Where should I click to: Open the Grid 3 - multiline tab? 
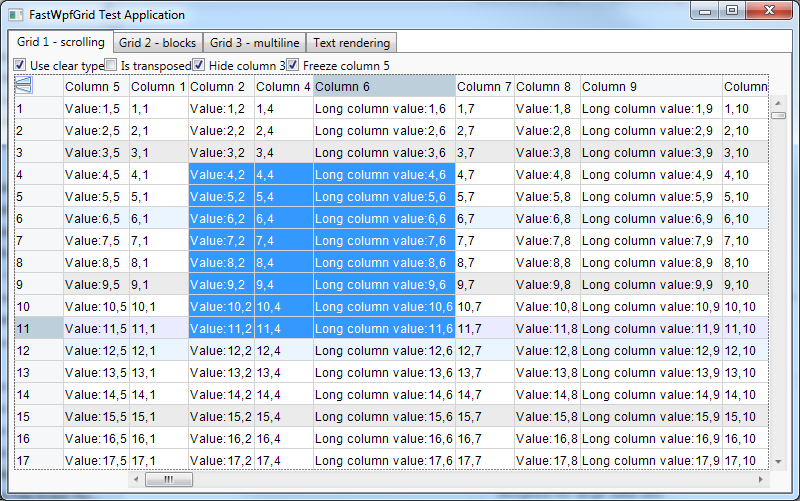tap(253, 43)
